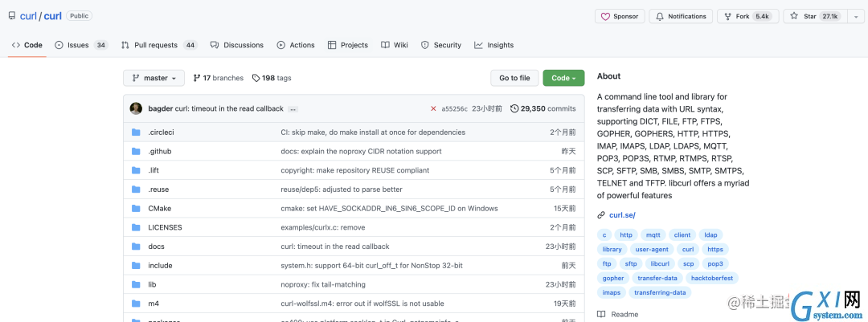Open the include folder

(x=160, y=266)
